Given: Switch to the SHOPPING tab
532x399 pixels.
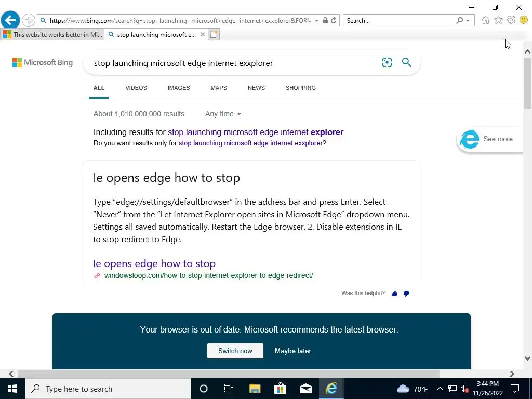Looking at the screenshot, I should point(301,88).
